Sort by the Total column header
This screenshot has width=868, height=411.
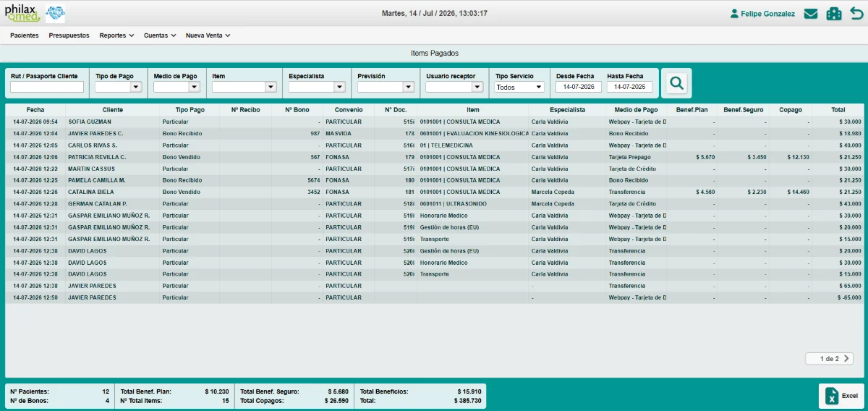point(838,110)
